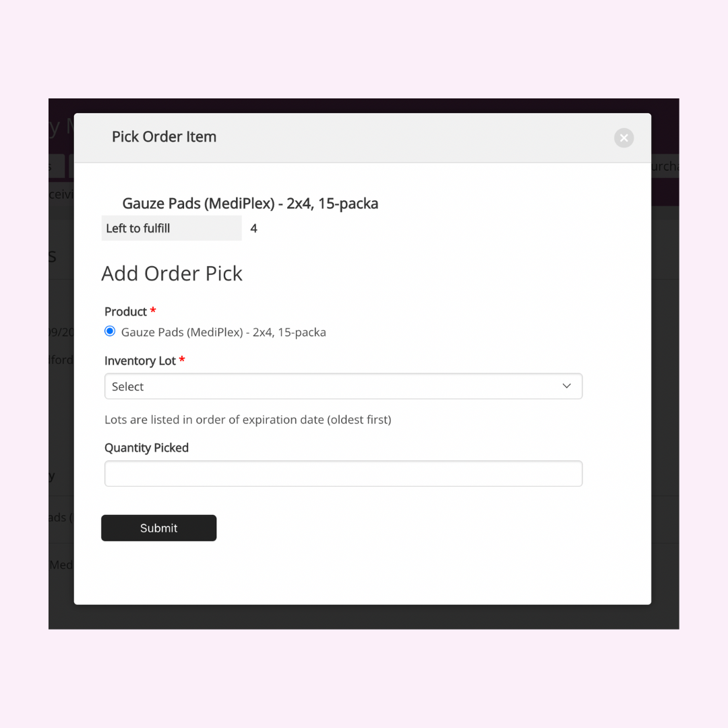Viewport: 728px width, 728px height.
Task: Click the Quantity Picked field label
Action: [146, 448]
